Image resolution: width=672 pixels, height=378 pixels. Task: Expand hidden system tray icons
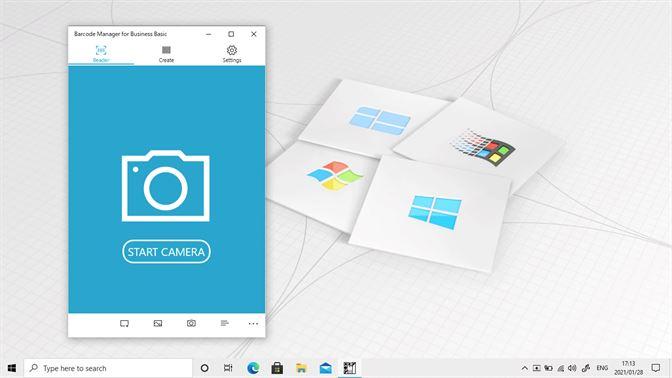pos(525,368)
